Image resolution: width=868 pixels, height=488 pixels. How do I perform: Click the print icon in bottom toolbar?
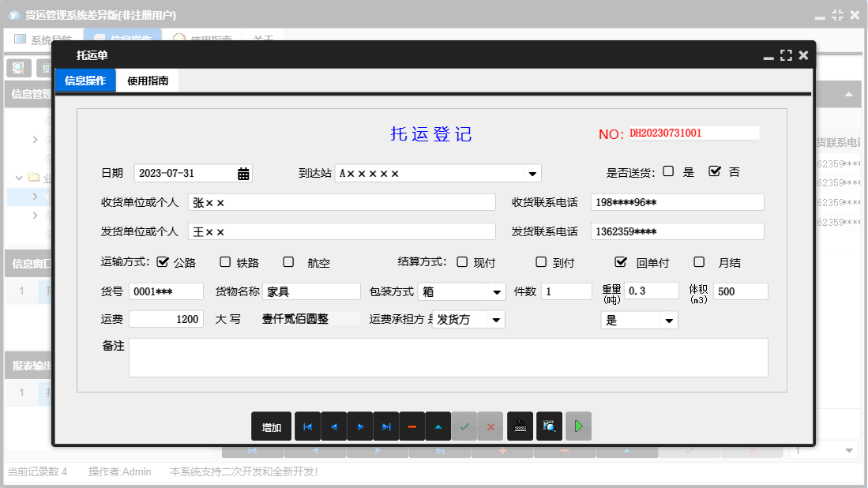click(520, 426)
